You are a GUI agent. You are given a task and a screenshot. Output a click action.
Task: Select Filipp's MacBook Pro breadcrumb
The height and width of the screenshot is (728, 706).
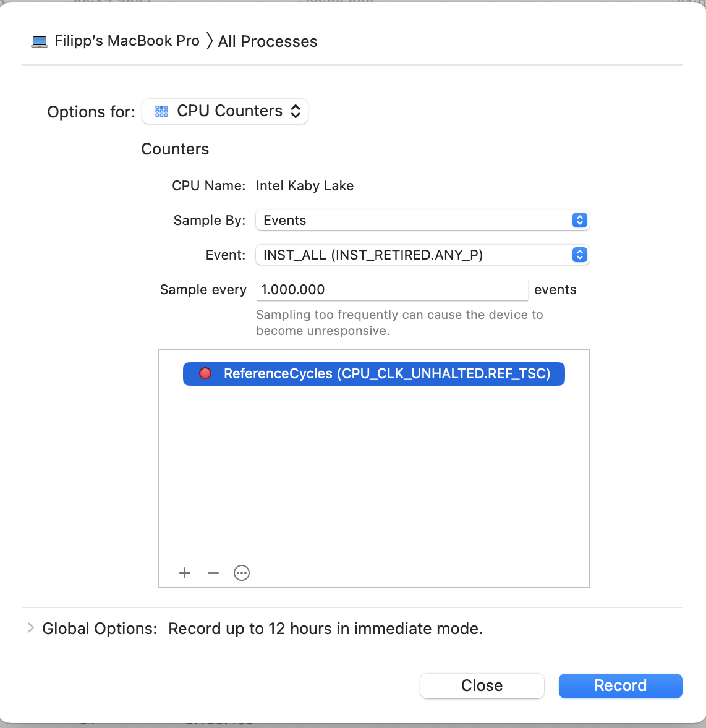(127, 41)
